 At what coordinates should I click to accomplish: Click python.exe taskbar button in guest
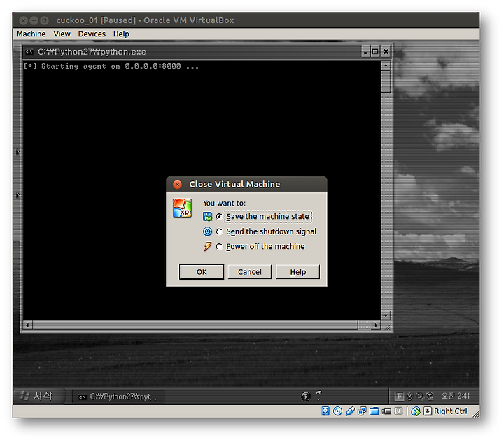(x=118, y=397)
